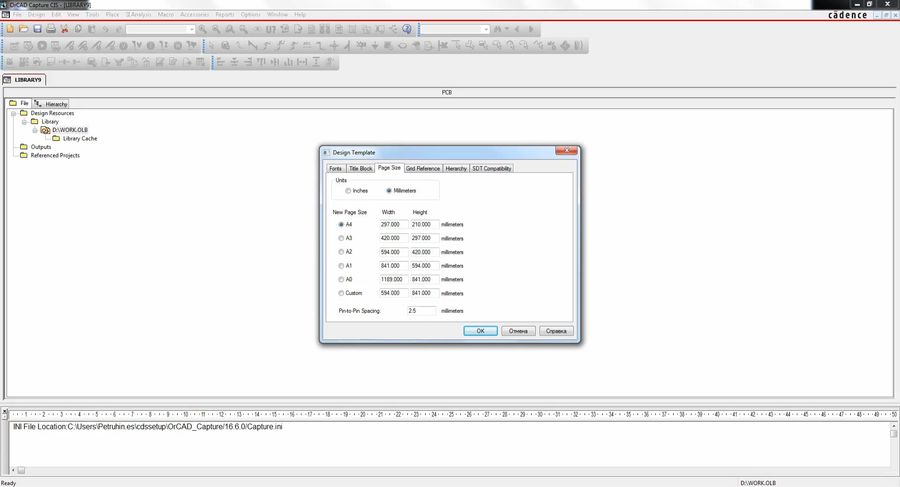Switch to the Hierarchy tab in Design Template
The height and width of the screenshot is (487, 900).
click(x=456, y=168)
